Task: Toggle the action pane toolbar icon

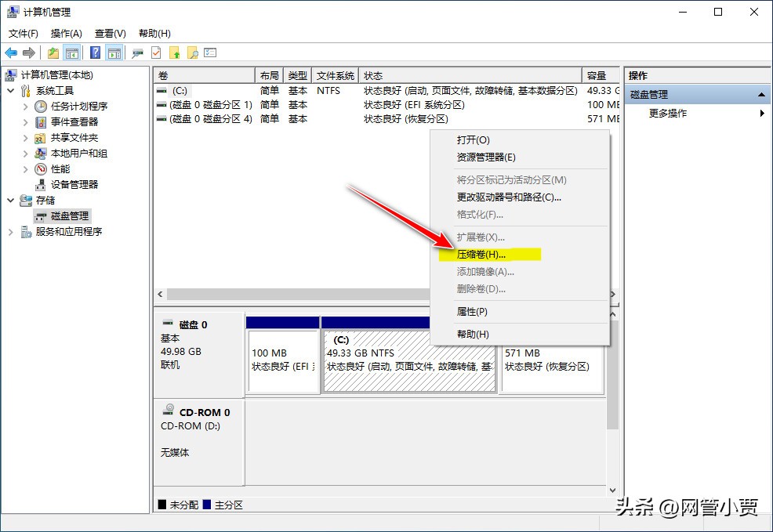Action: click(114, 52)
